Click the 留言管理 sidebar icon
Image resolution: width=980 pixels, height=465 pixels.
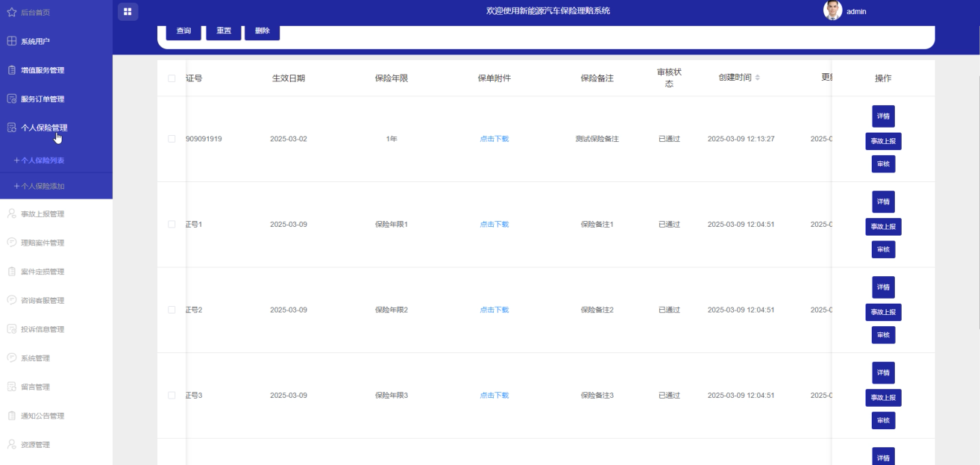click(11, 387)
